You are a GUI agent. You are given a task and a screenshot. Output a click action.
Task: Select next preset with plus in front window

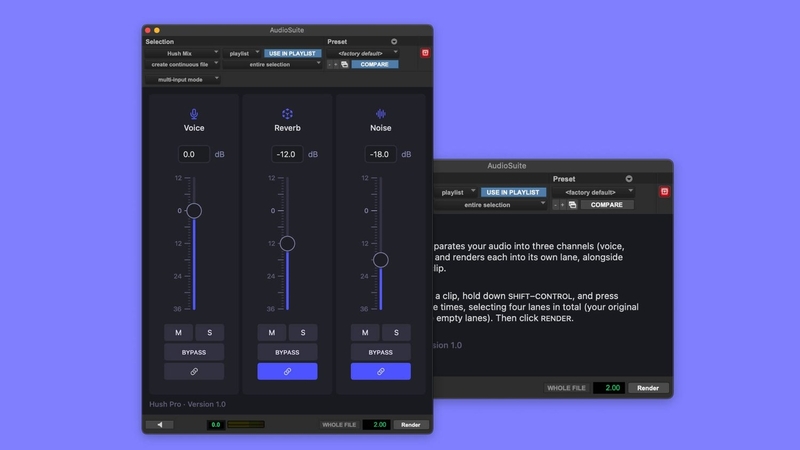tap(336, 64)
